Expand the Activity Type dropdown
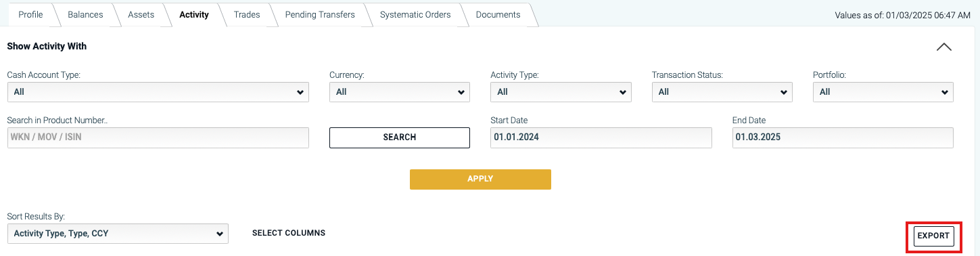 coord(561,92)
